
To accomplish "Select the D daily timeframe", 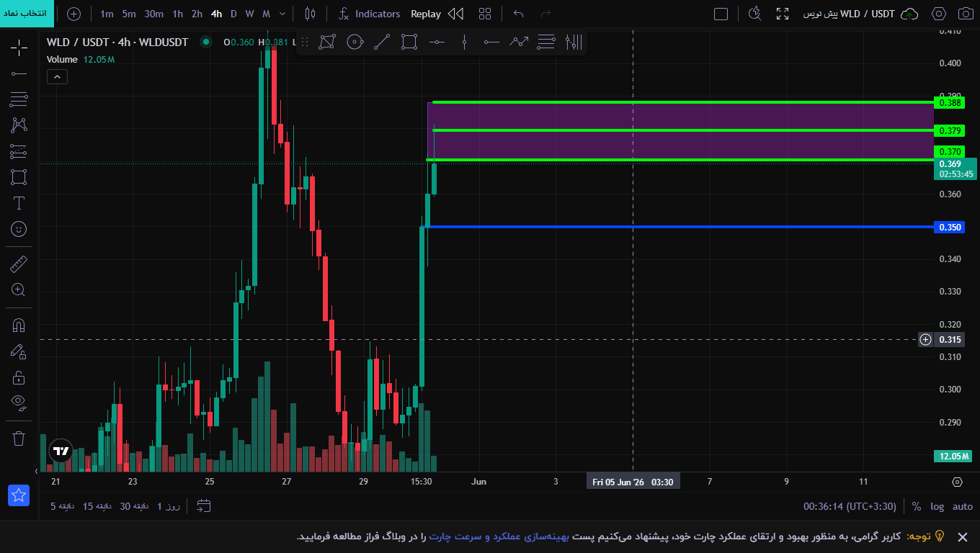I will pos(233,14).
